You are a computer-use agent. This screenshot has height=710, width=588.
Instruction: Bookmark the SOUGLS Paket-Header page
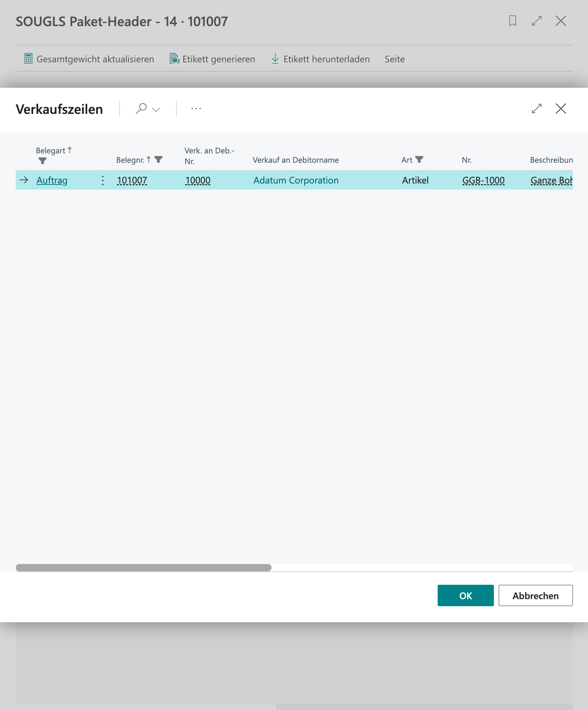pos(512,21)
